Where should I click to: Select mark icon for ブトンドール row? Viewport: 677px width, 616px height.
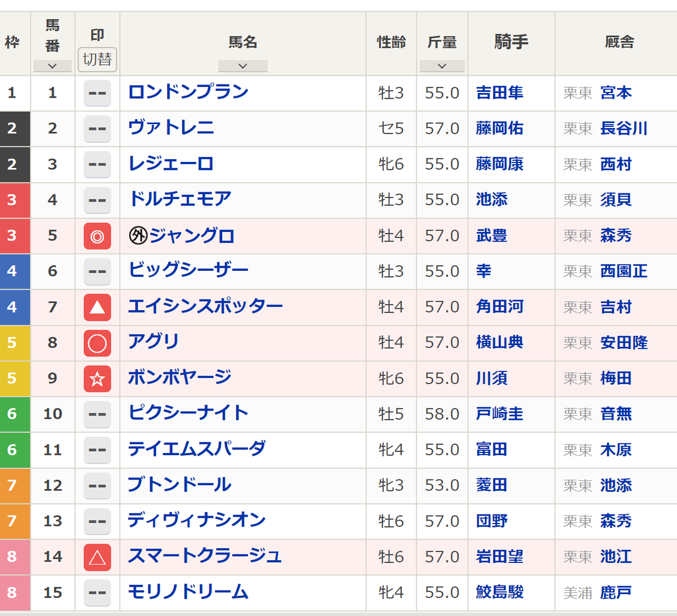(98, 486)
